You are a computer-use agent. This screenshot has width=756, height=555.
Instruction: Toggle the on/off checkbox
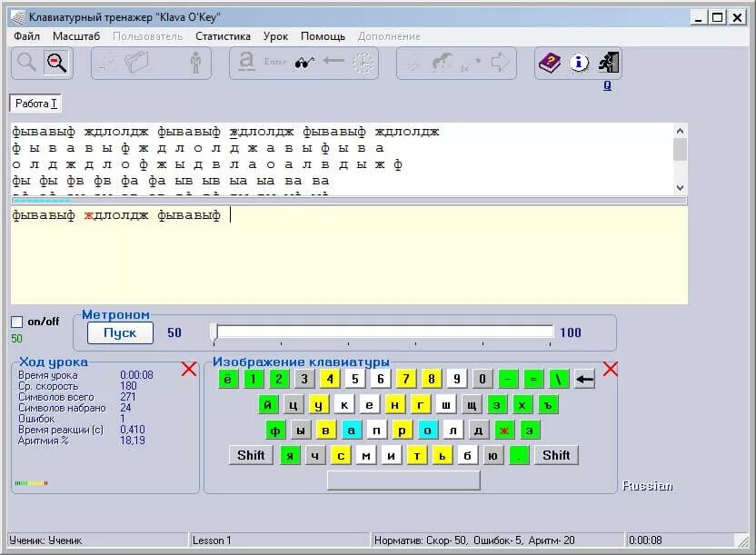(17, 322)
